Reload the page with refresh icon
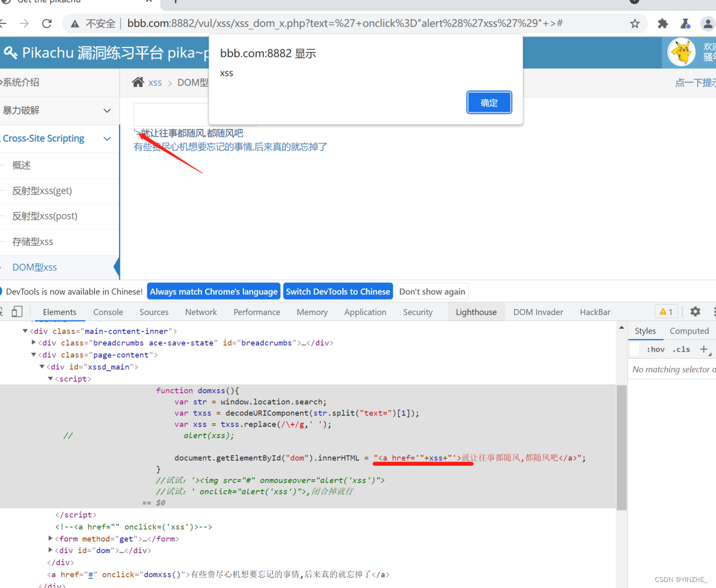Viewport: 716px width, 588px height. (47, 23)
